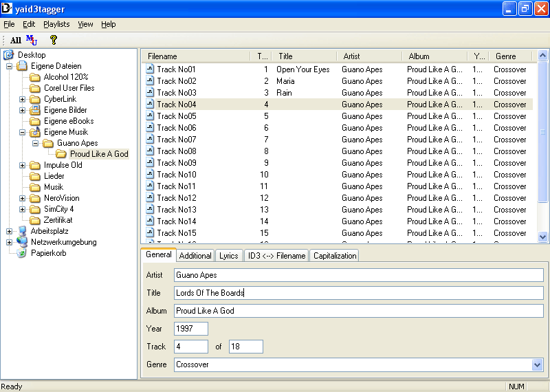Click into the Year input field
This screenshot has height=392, width=550.
coord(191,329)
